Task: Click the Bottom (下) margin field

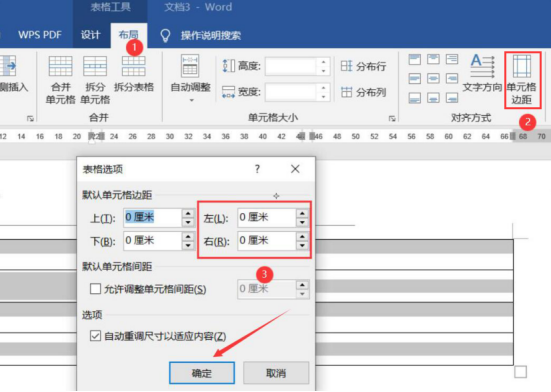Action: tap(153, 241)
